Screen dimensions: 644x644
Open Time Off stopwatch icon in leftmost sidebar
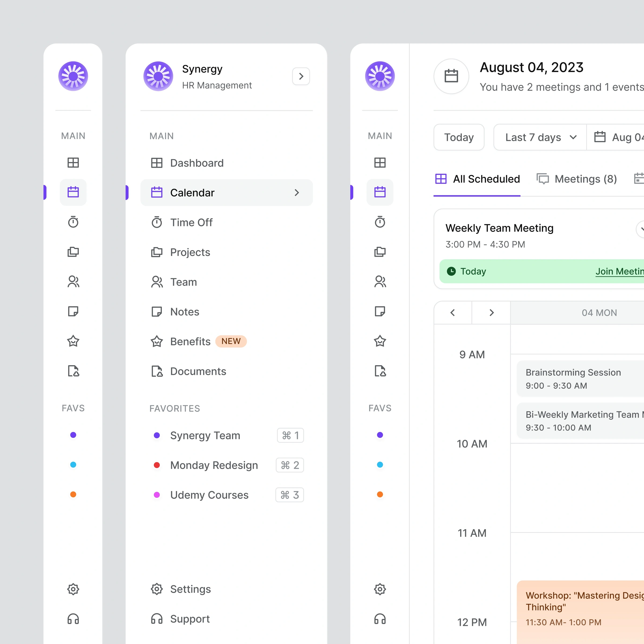coord(73,222)
